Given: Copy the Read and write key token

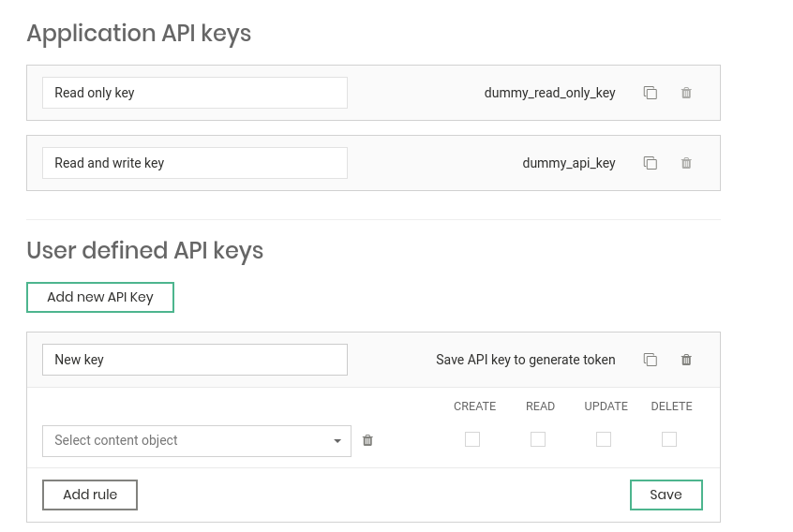Looking at the screenshot, I should coord(650,163).
